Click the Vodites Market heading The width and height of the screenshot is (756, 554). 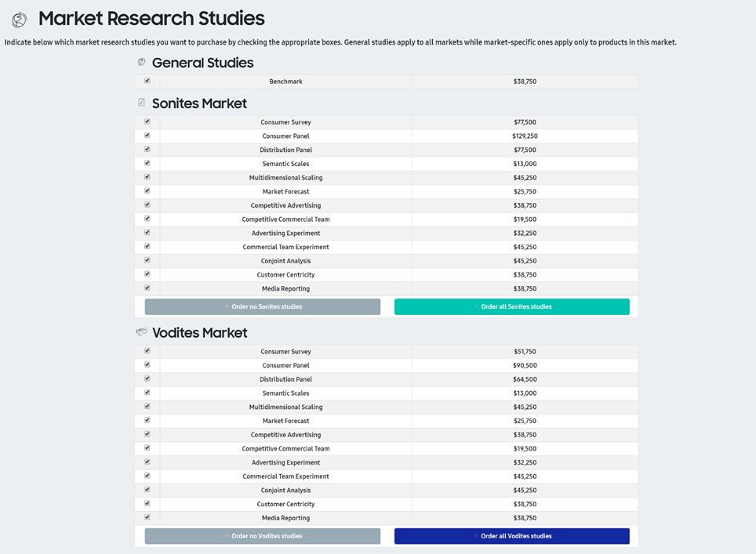point(200,333)
